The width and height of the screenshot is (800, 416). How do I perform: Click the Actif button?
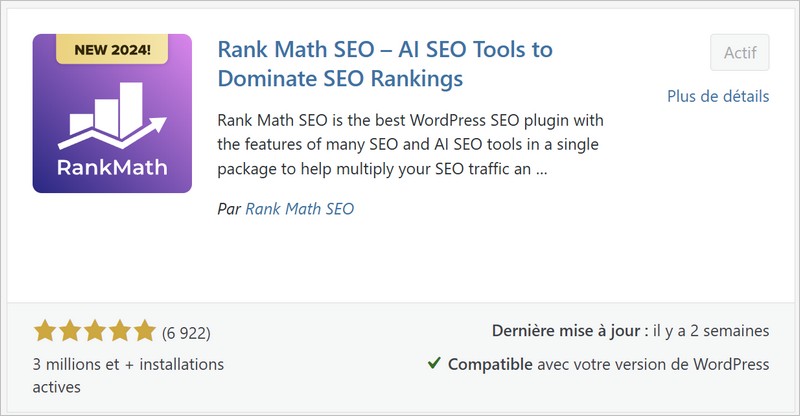click(x=739, y=51)
